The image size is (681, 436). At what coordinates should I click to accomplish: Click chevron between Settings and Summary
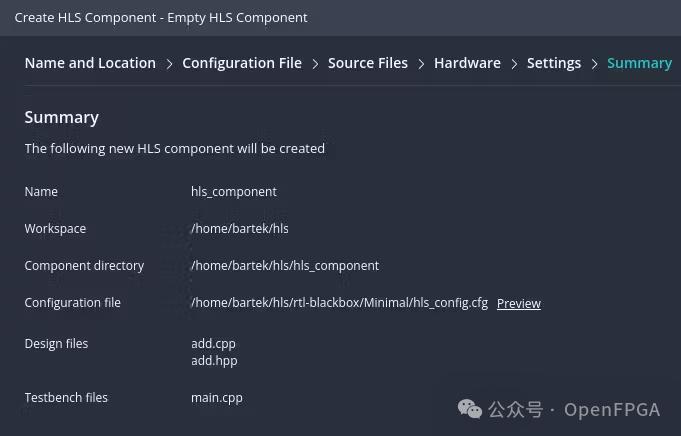point(594,64)
